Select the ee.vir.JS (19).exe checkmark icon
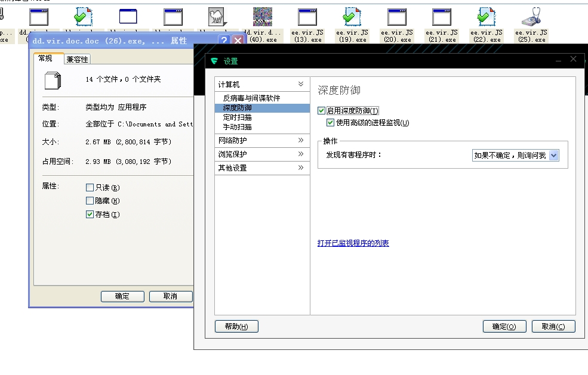This screenshot has height=375, width=588. coord(352,17)
